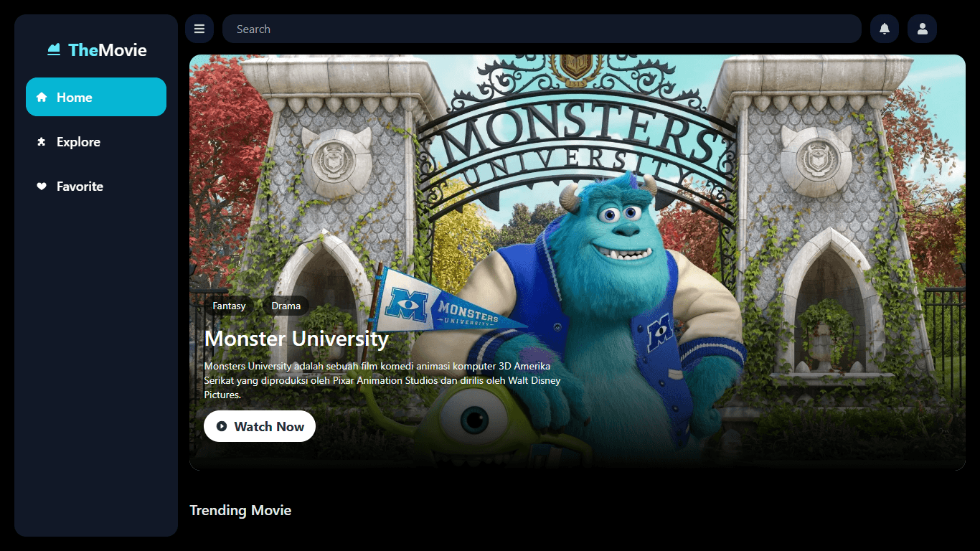Click the play icon in Watch Now
980x551 pixels.
click(x=222, y=426)
